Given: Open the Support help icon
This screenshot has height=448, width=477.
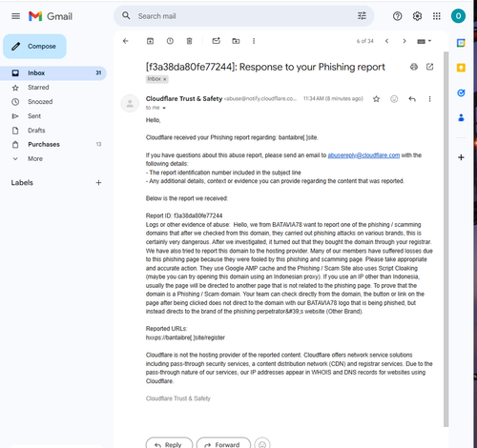Looking at the screenshot, I should [397, 16].
